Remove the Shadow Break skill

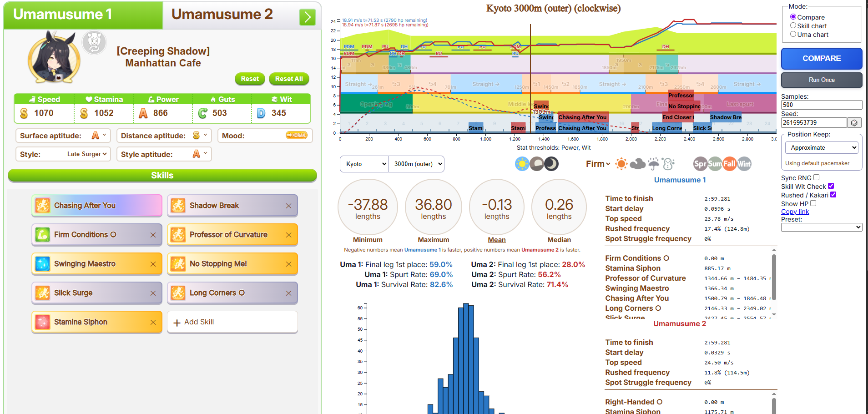[x=288, y=206]
